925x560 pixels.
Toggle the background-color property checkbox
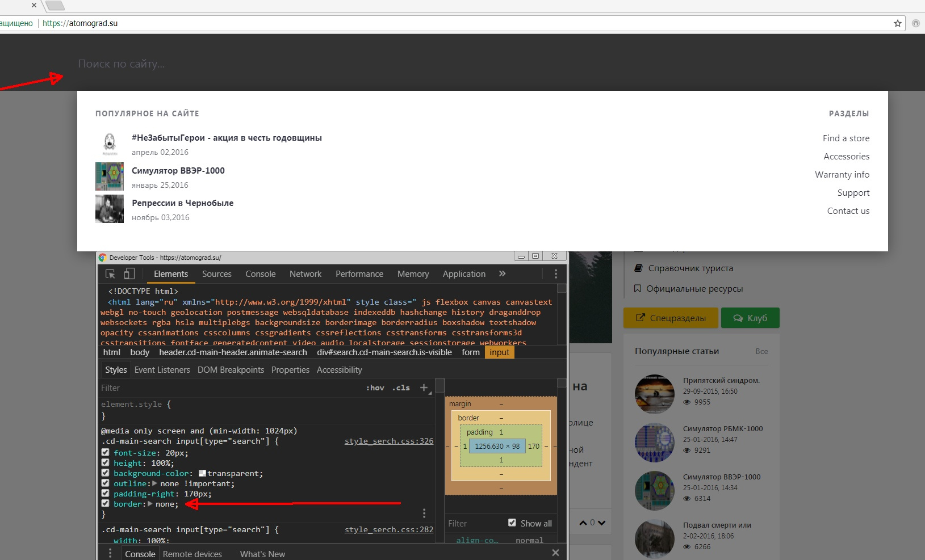pos(105,473)
